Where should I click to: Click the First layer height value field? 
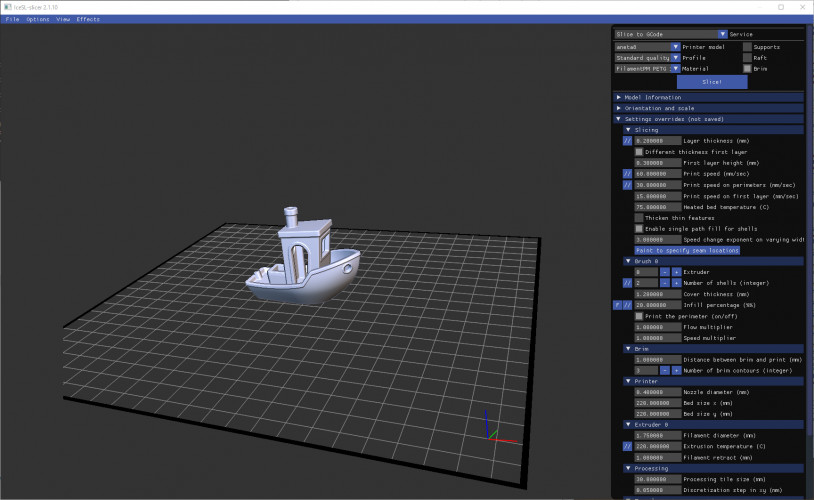pyautogui.click(x=658, y=163)
